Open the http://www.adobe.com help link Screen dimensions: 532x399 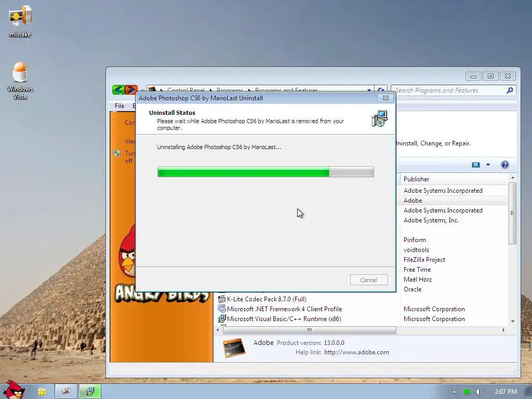356,352
